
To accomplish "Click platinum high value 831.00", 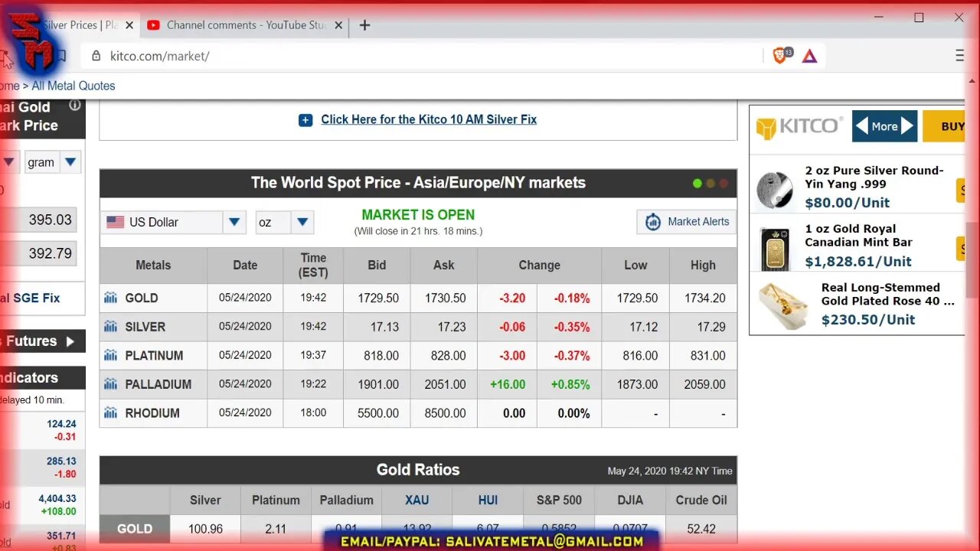I will point(708,356).
